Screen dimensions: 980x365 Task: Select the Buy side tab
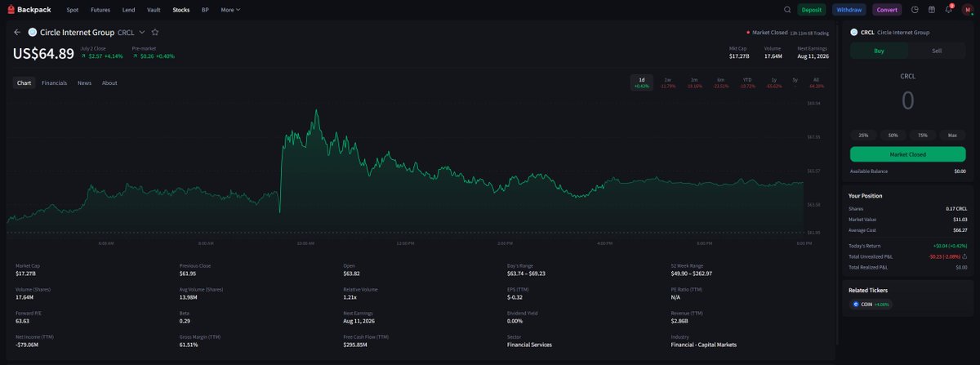(x=879, y=50)
